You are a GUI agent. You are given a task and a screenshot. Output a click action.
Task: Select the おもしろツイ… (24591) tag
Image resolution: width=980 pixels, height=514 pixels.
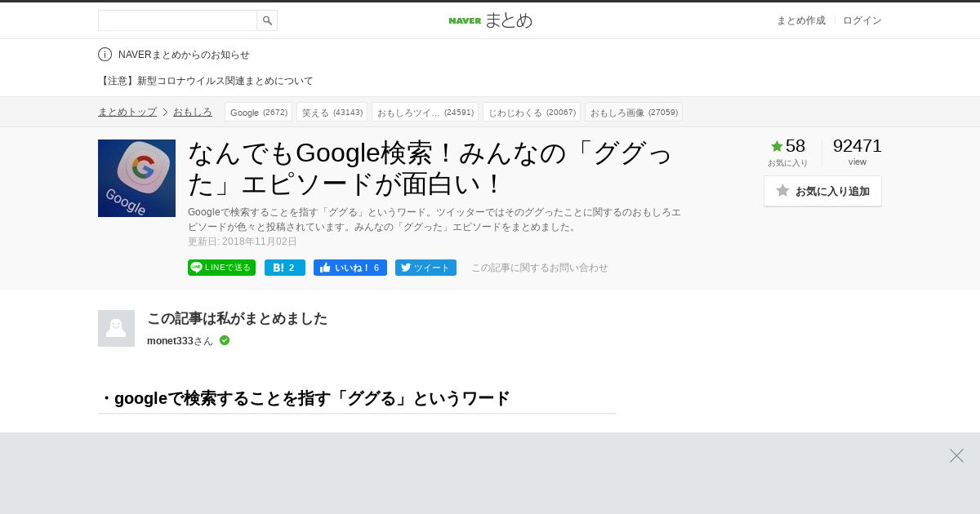425,112
